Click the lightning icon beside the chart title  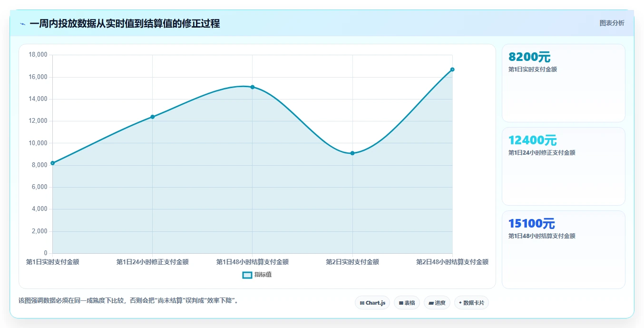coord(22,24)
